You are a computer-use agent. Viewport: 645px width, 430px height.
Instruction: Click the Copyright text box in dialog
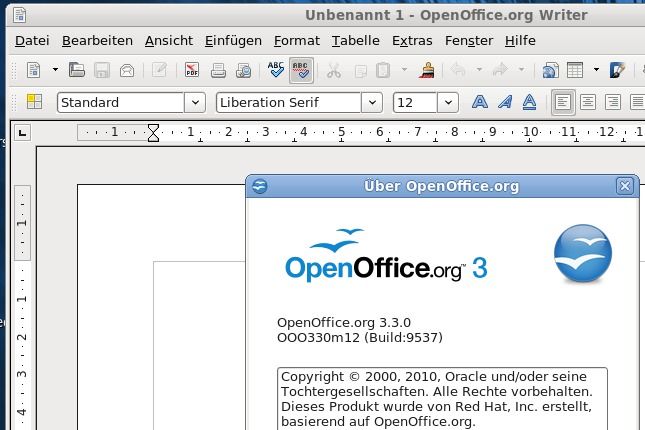pyautogui.click(x=442, y=399)
